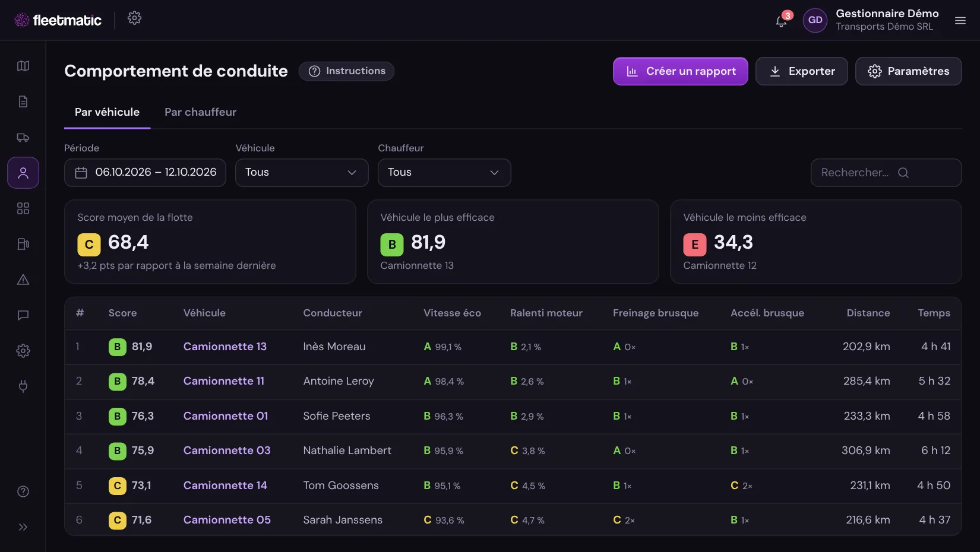Focus the Rechercher search field

[886, 173]
